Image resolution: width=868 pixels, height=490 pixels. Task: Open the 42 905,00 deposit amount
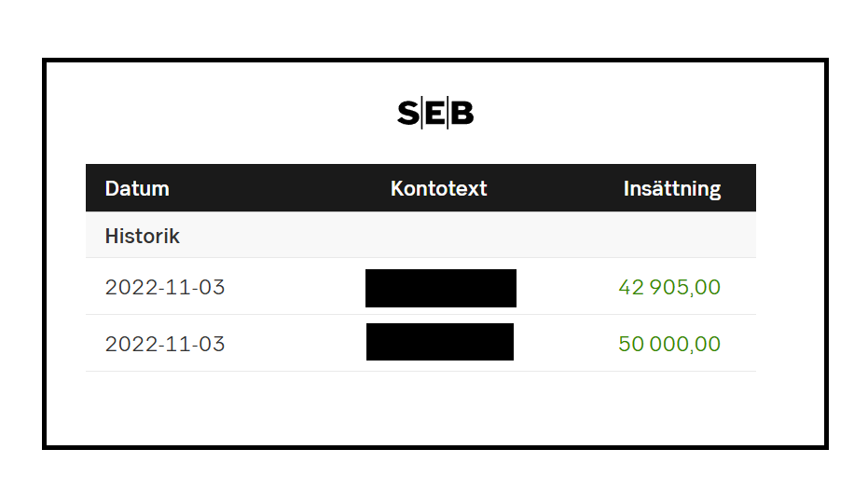668,287
